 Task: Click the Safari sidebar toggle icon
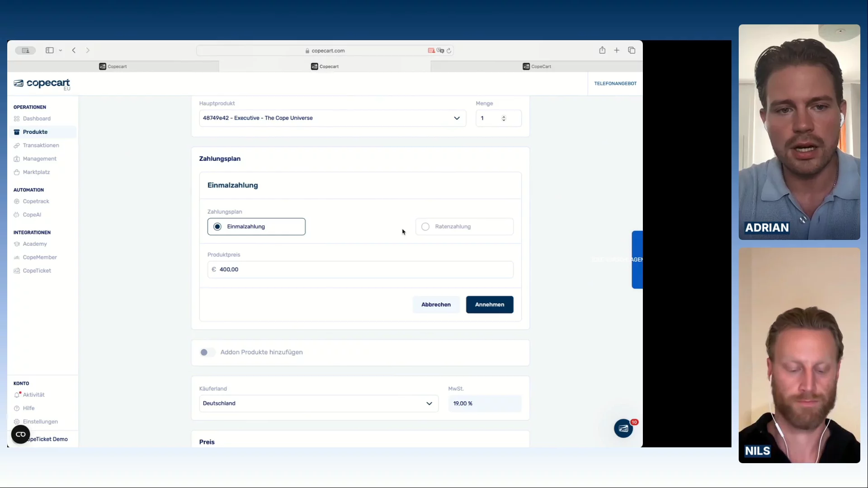[50, 51]
